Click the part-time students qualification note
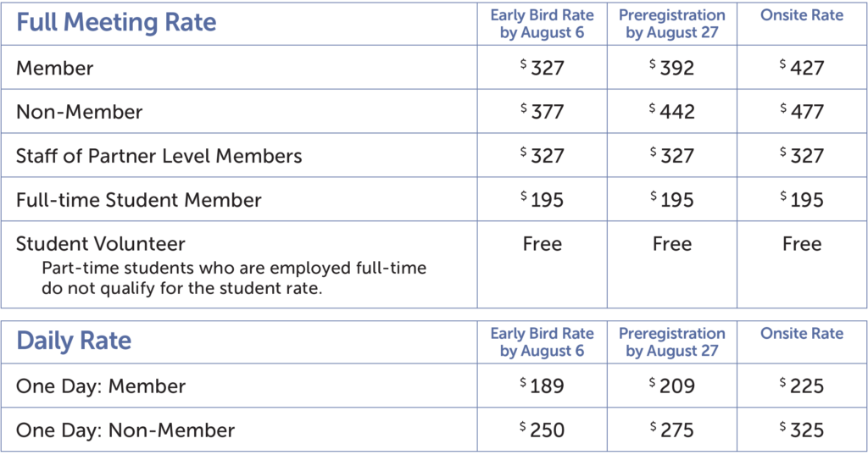868x455 pixels. pos(234,278)
